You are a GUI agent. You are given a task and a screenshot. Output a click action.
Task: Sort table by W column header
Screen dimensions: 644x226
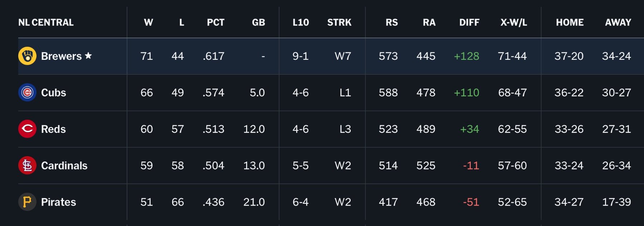point(148,23)
